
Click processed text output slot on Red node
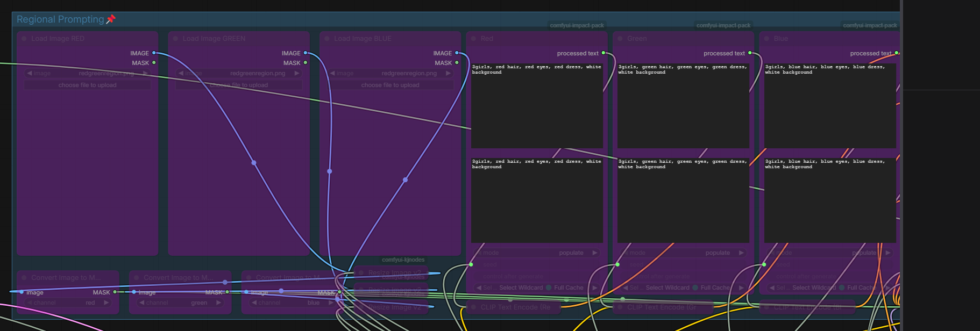pos(603,53)
